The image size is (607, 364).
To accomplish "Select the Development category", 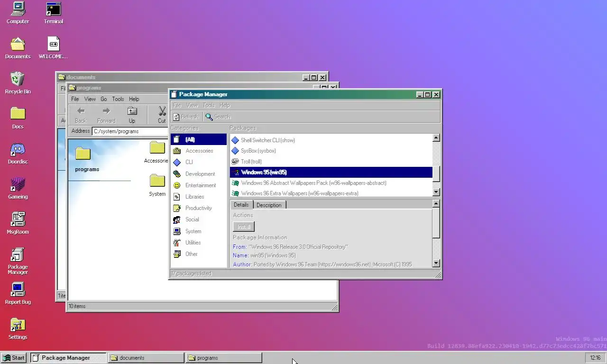I will point(199,174).
